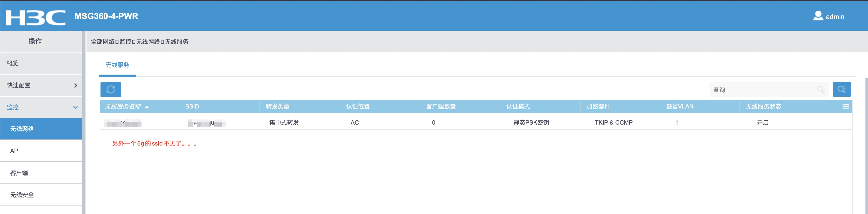The height and width of the screenshot is (214, 868).
Task: Select the 集中式转发 cell
Action: point(284,122)
